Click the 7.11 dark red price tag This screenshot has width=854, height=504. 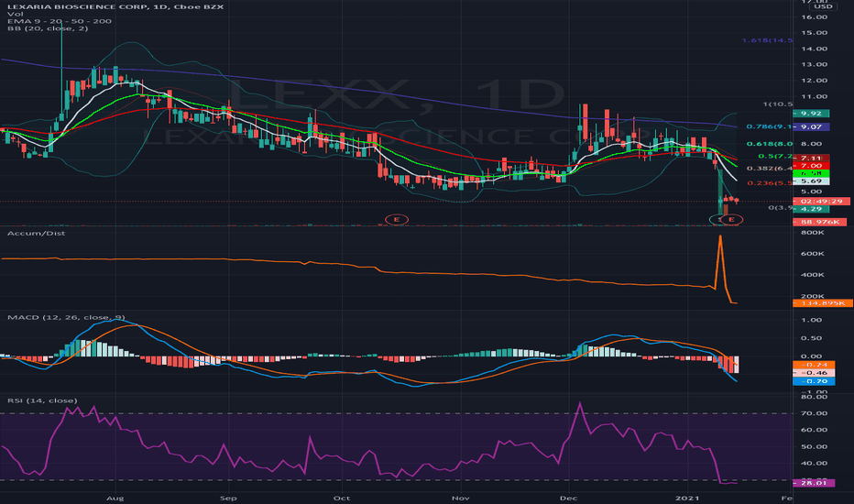tap(812, 158)
